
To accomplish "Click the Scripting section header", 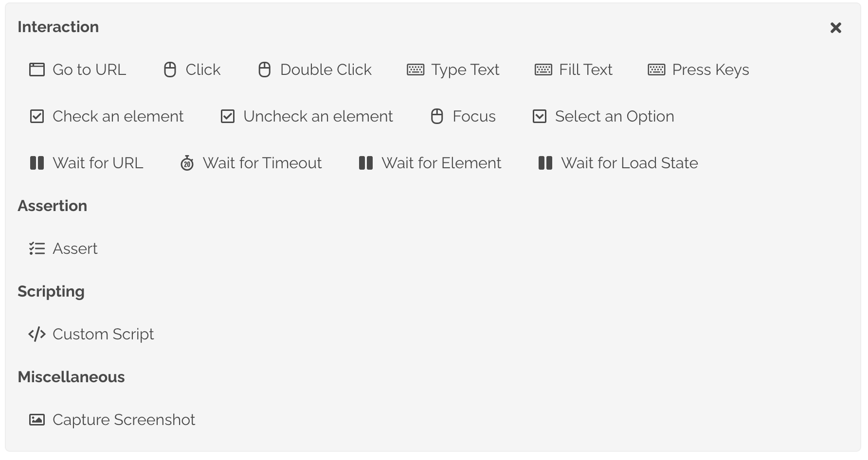I will (x=51, y=291).
